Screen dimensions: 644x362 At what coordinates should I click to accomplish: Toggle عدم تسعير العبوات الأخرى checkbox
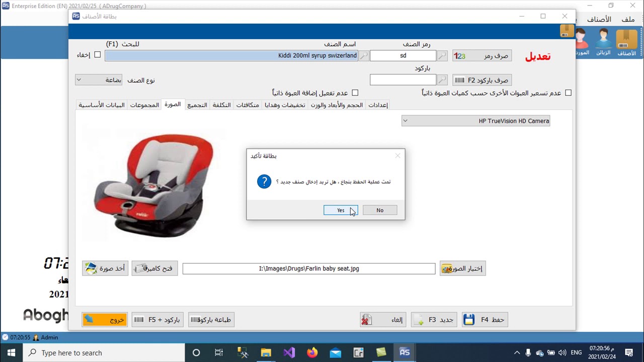568,93
